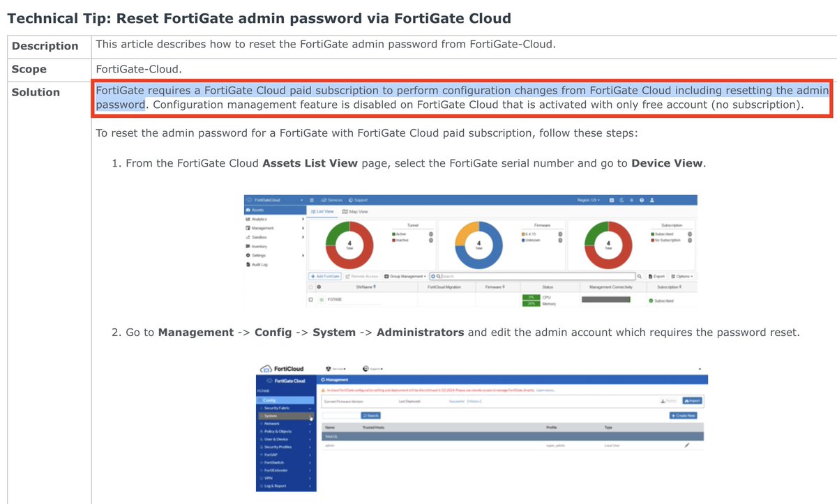837x504 pixels.
Task: Click the search magnifier icon next to Export
Action: [x=640, y=277]
